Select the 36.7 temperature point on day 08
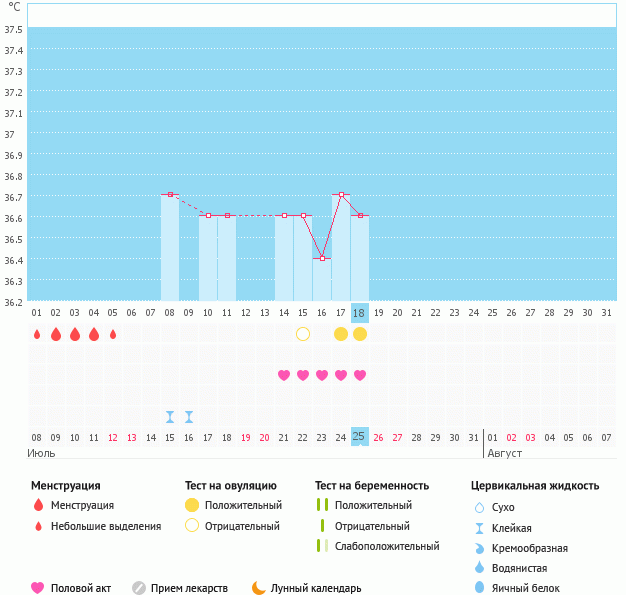Screen dimensions: 626x595 [x=170, y=194]
